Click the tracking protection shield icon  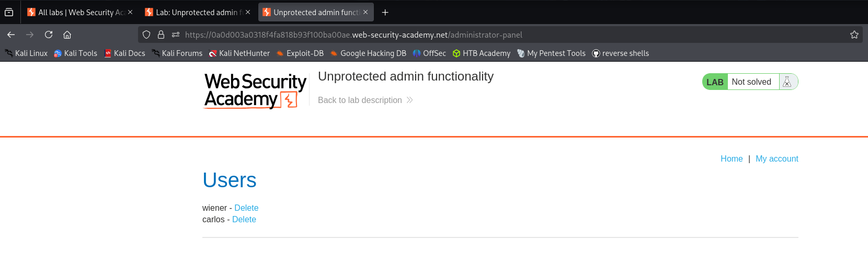pyautogui.click(x=146, y=35)
